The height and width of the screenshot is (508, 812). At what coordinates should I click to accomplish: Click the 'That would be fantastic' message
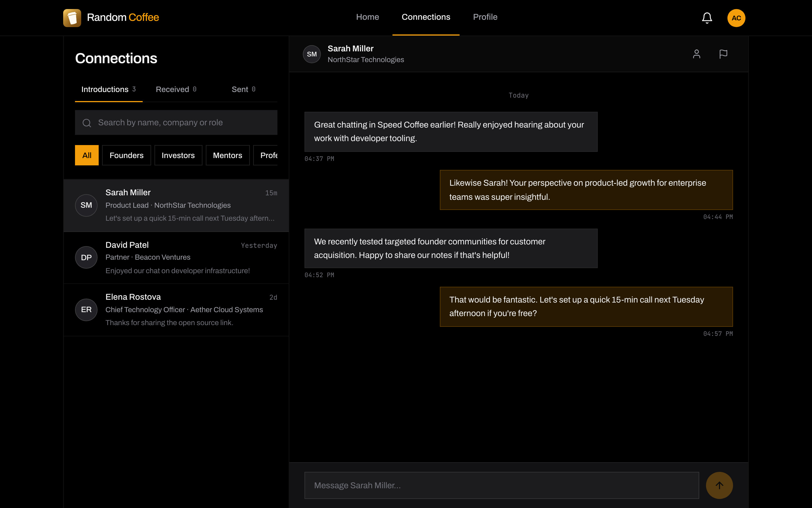tap(586, 307)
